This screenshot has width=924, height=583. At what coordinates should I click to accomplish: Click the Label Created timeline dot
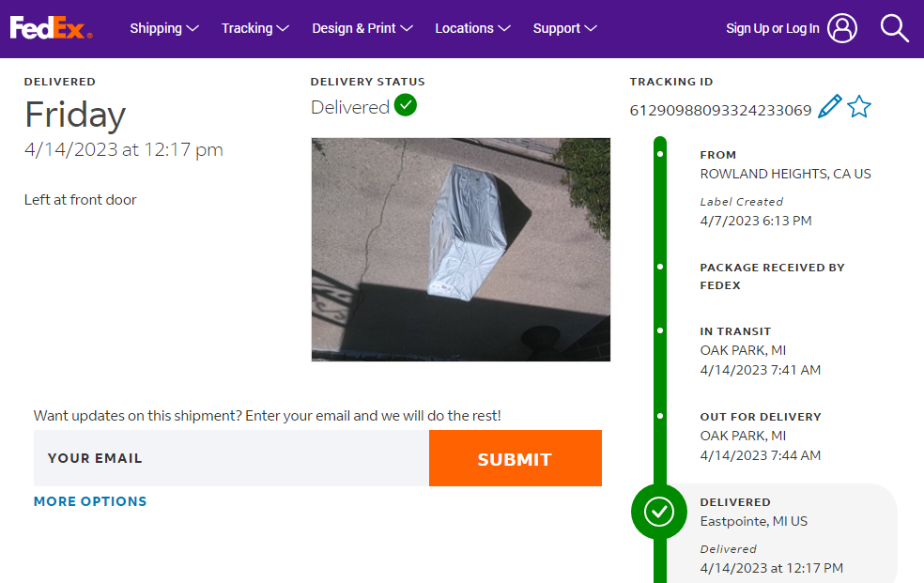[x=660, y=153]
